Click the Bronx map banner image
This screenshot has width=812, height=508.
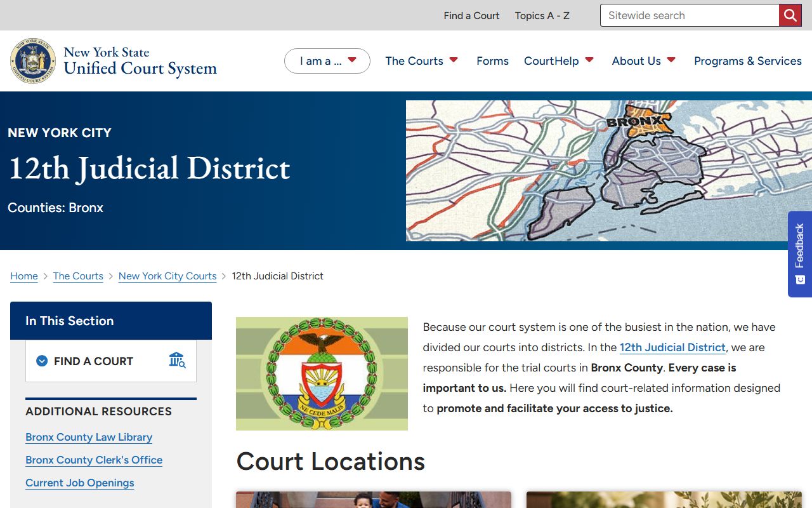609,171
